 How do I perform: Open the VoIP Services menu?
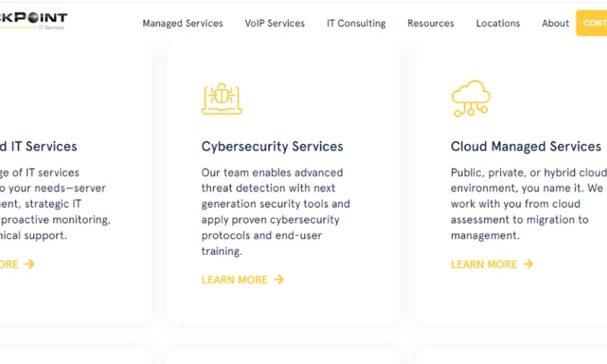(x=275, y=24)
